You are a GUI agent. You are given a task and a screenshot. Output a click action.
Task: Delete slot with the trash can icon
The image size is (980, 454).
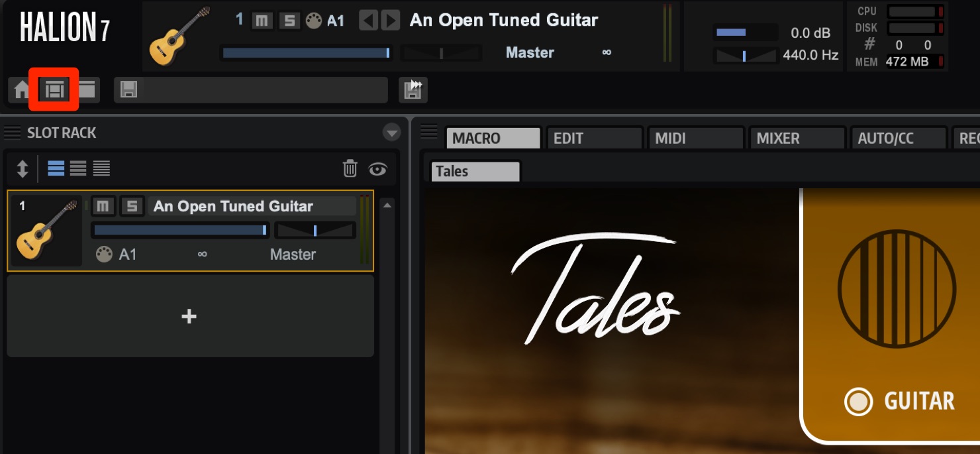tap(350, 168)
